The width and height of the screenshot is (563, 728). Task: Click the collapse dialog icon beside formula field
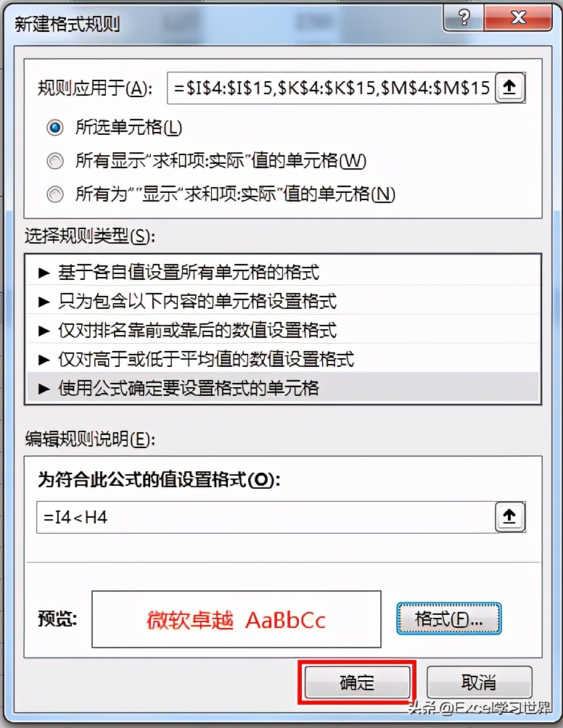(x=509, y=516)
